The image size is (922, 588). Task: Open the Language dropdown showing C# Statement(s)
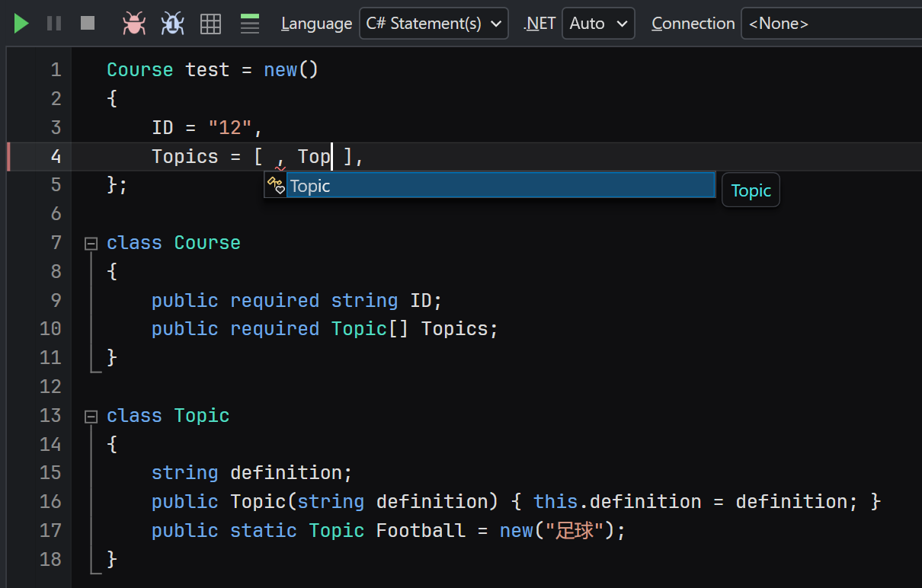[x=434, y=24]
